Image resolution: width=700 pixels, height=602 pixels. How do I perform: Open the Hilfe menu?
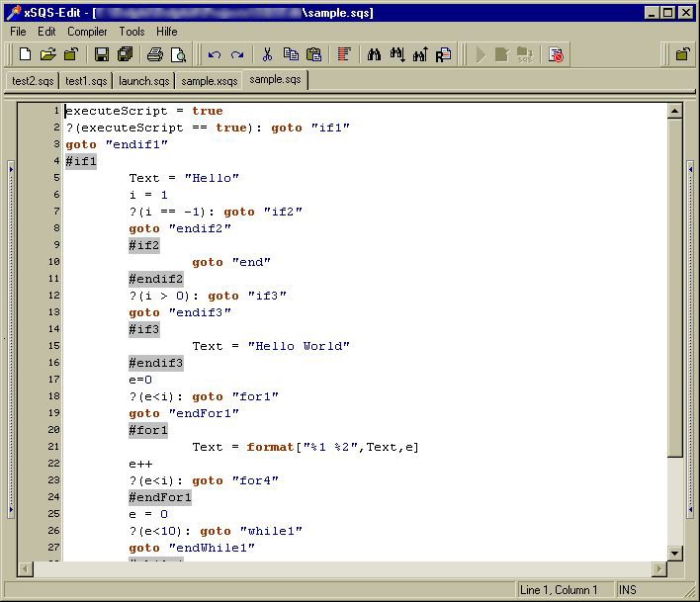[166, 32]
